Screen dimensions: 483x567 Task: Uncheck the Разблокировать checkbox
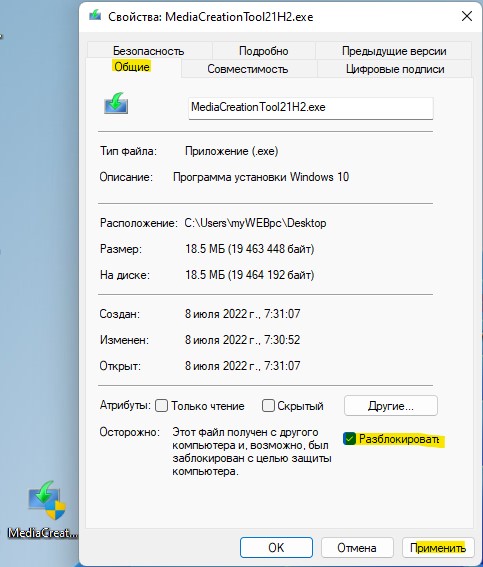(349, 439)
